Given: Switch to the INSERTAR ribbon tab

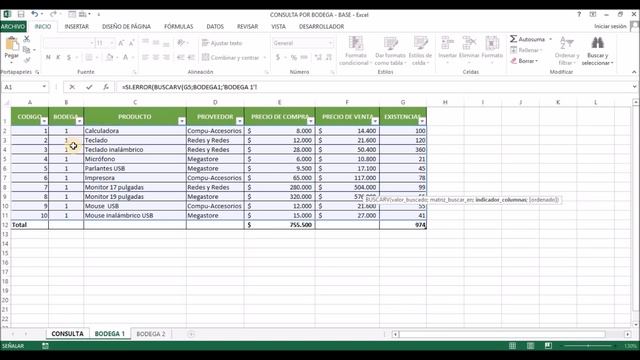Looking at the screenshot, I should pyautogui.click(x=76, y=27).
